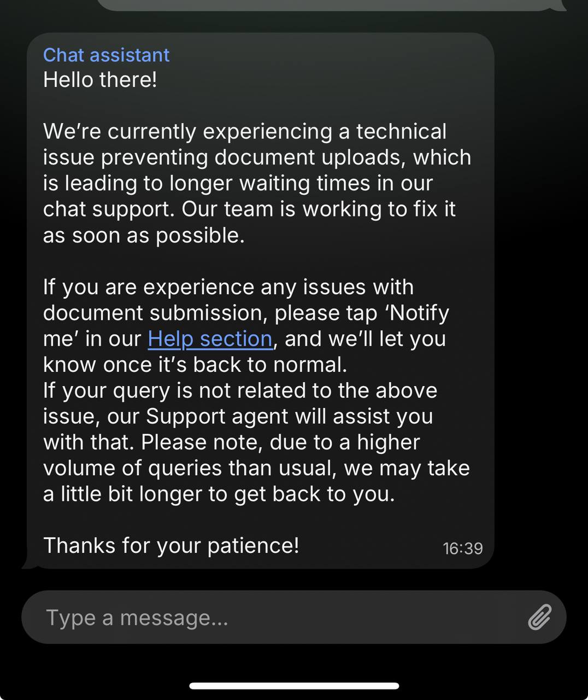The height and width of the screenshot is (700, 588).
Task: Click the phrase 'as soon as possible'
Action: click(x=143, y=236)
